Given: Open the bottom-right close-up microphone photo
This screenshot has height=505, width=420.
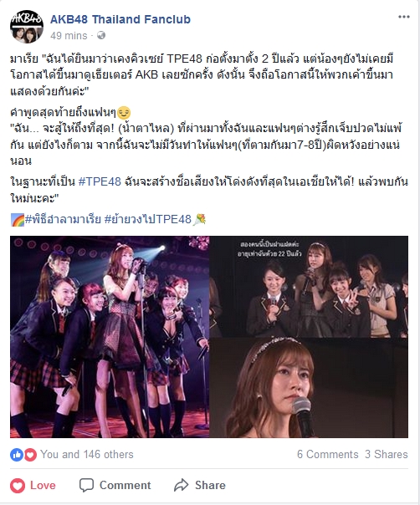Looking at the screenshot, I should pyautogui.click(x=309, y=388).
